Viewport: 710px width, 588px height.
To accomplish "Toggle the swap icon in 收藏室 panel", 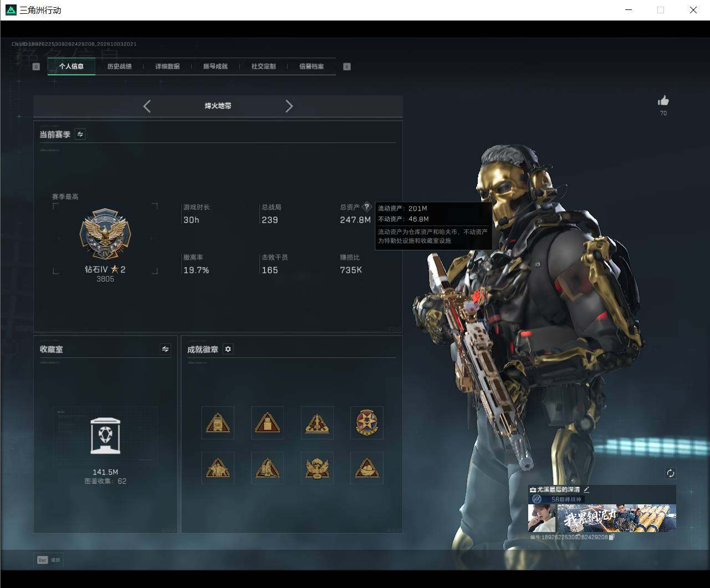I will pos(165,349).
